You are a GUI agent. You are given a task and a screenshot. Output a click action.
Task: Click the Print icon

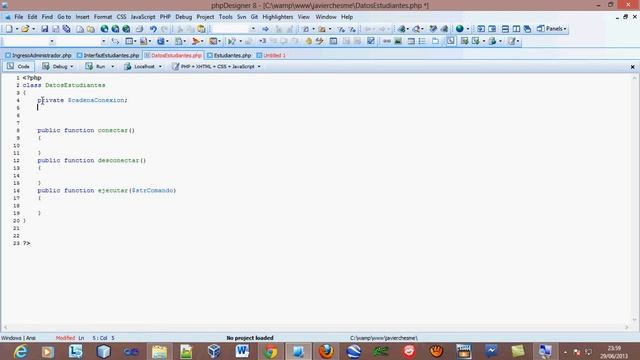pyautogui.click(x=139, y=29)
